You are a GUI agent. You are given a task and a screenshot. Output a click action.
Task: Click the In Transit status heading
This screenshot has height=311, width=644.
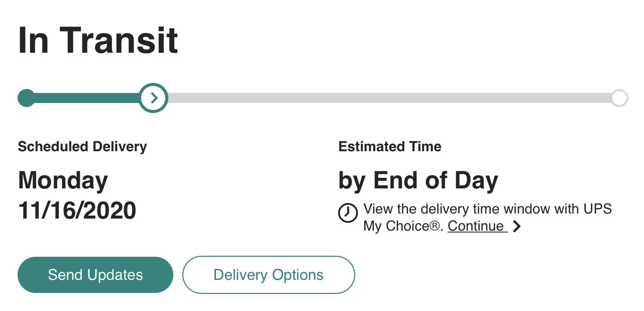[x=98, y=41]
